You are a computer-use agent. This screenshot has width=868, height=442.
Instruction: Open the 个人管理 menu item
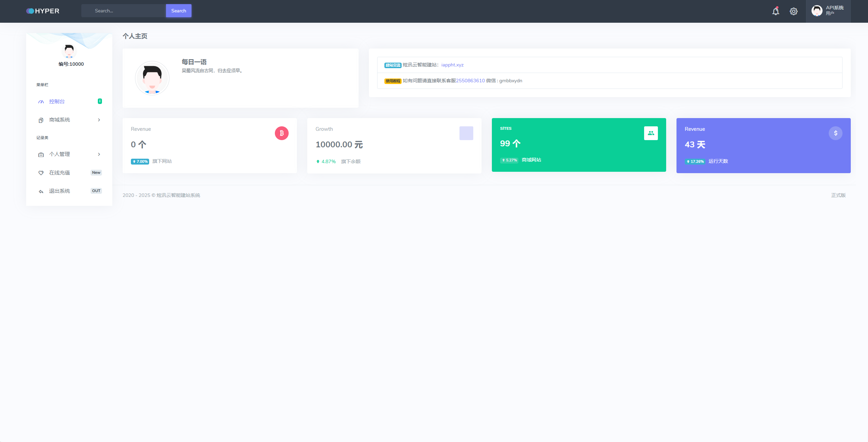(x=69, y=154)
